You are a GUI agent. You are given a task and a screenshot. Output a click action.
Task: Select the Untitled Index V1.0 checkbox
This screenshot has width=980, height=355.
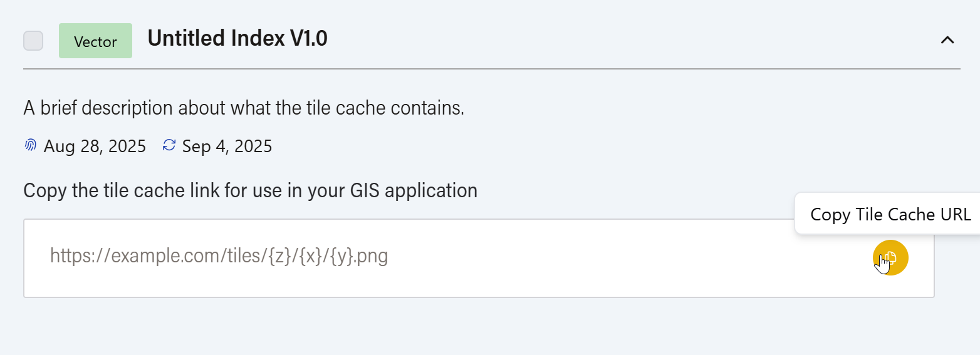(x=33, y=41)
